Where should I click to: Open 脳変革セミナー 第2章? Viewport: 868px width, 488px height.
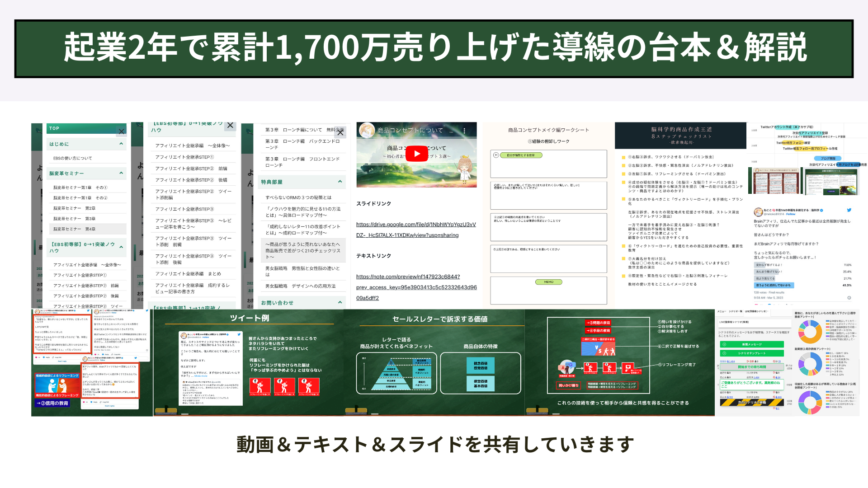75,208
